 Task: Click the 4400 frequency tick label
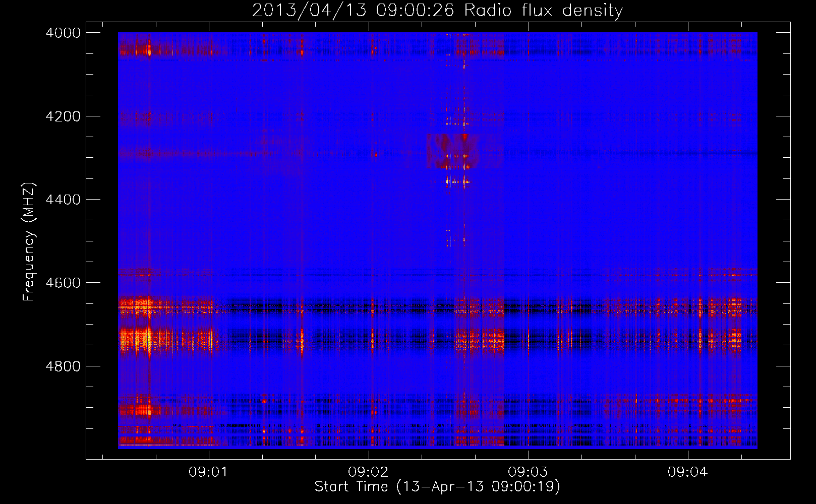(x=63, y=200)
